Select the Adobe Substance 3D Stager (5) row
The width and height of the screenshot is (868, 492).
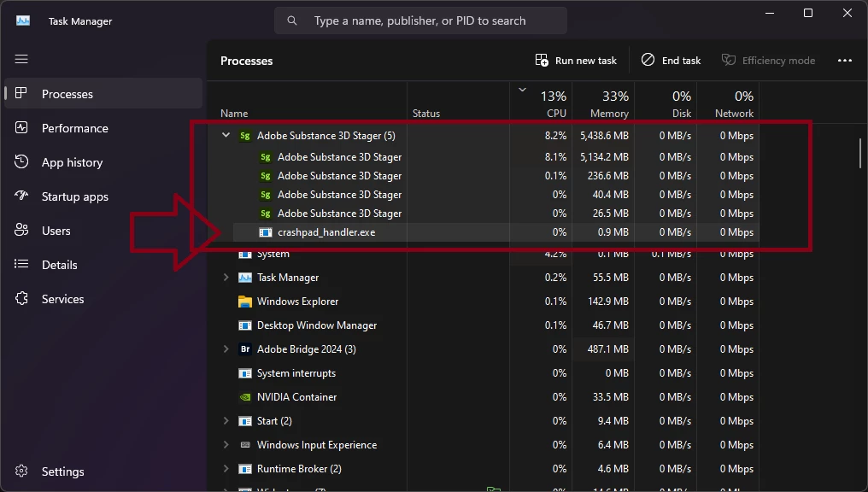point(484,136)
